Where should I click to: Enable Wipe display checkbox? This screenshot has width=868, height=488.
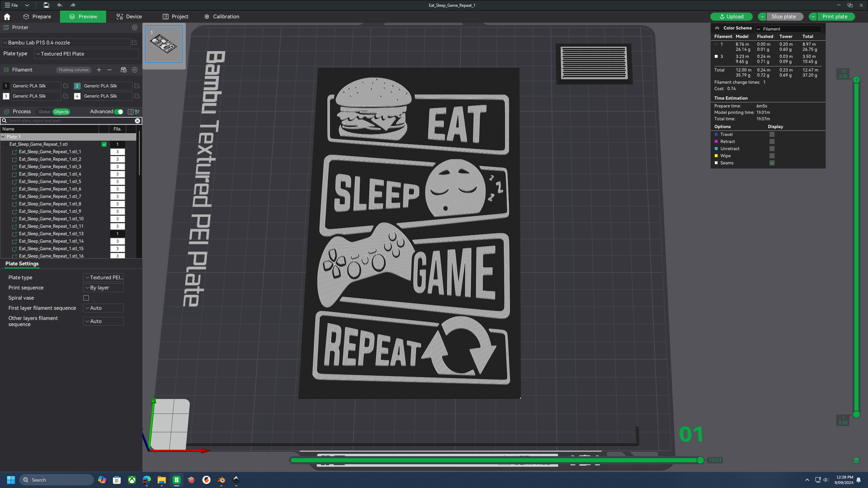(772, 156)
